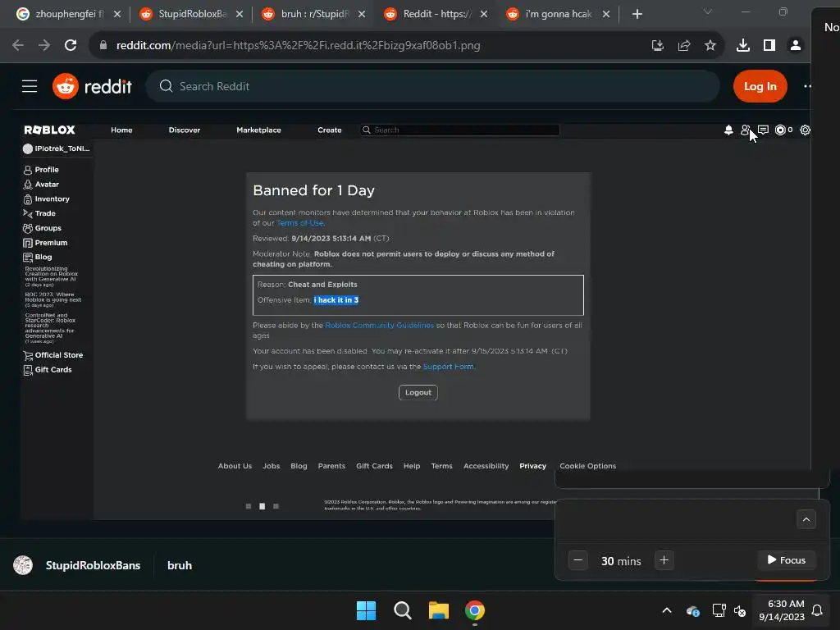Click Roblox Community Guidelines link
Image resolution: width=840 pixels, height=630 pixels.
[379, 325]
